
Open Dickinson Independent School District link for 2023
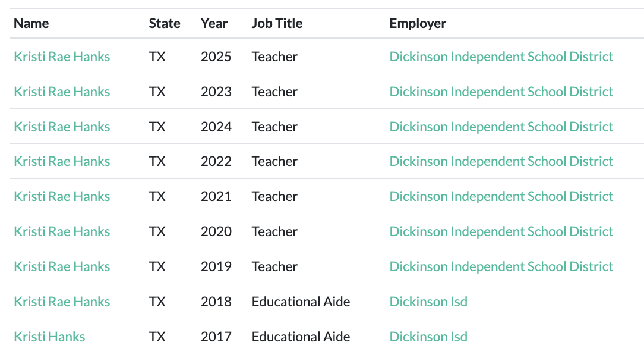(501, 92)
